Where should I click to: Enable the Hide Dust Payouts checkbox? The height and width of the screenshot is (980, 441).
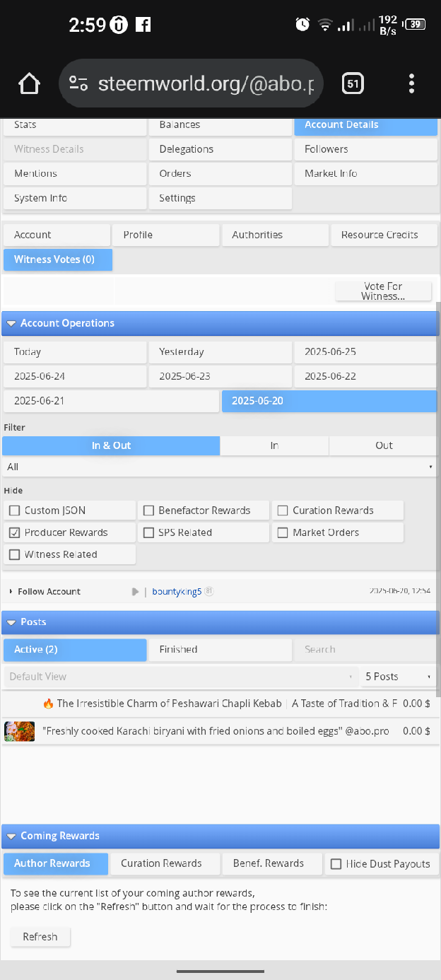click(x=336, y=864)
